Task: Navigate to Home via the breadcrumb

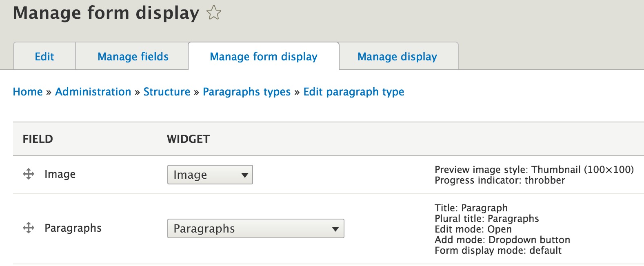Action: [28, 92]
